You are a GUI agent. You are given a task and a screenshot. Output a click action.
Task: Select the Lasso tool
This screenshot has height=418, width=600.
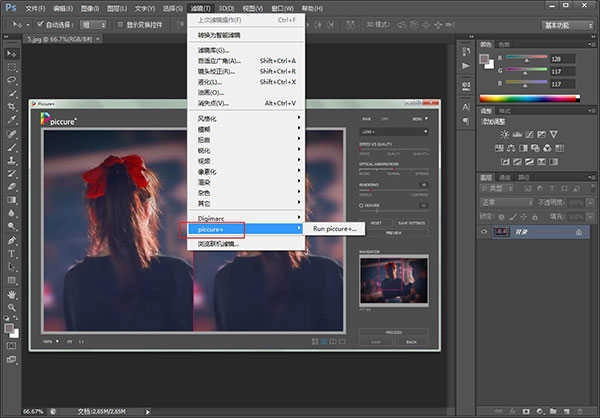[x=12, y=79]
